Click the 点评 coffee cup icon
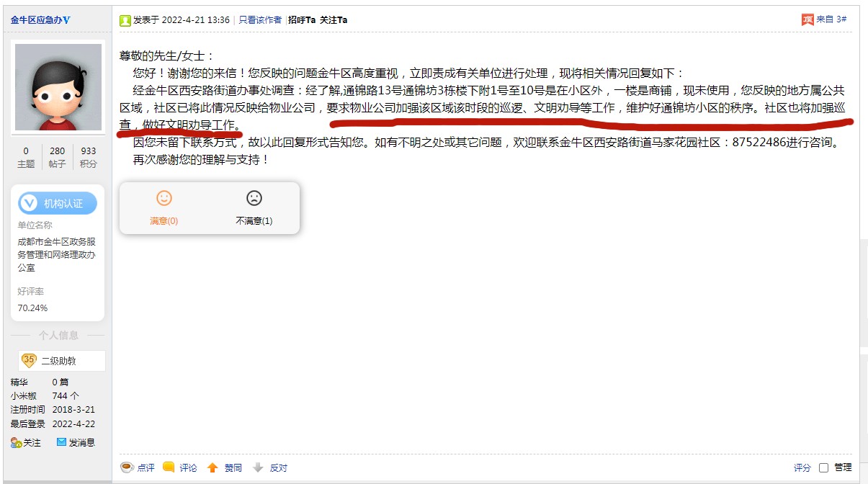The height and width of the screenshot is (484, 868). coord(127,467)
